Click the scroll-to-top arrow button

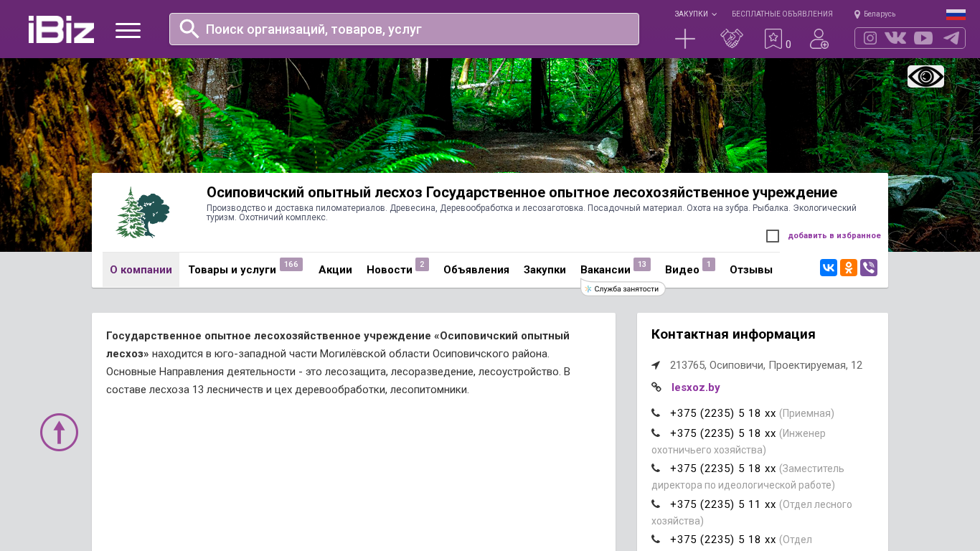click(59, 432)
